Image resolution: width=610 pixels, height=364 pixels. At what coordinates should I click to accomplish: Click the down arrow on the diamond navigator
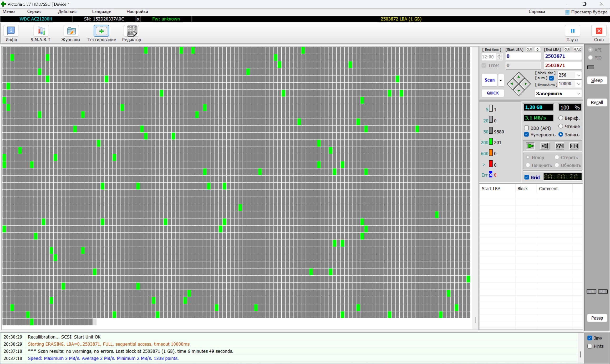[x=519, y=91]
